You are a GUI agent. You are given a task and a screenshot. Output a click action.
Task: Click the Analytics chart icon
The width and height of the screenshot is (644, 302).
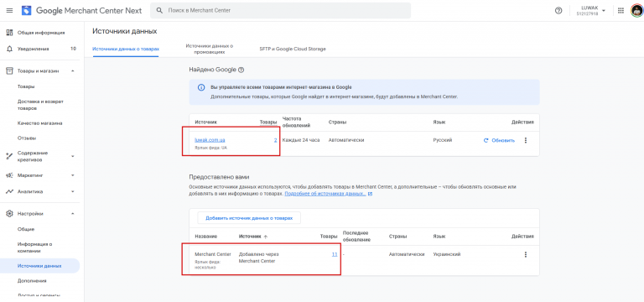click(9, 191)
